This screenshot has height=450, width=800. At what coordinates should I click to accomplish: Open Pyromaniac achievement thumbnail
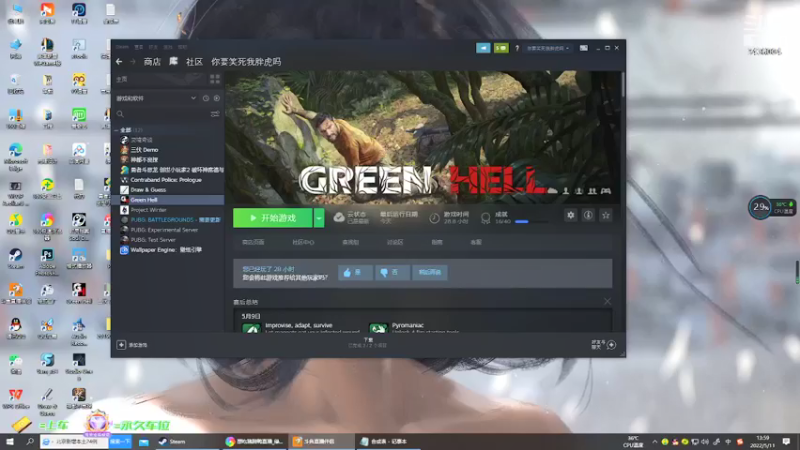(378, 328)
